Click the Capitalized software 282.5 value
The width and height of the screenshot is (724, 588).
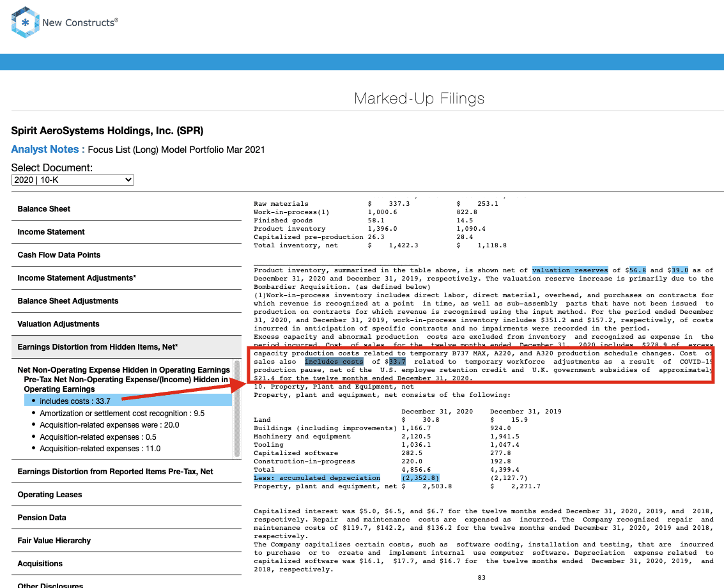[x=412, y=453]
